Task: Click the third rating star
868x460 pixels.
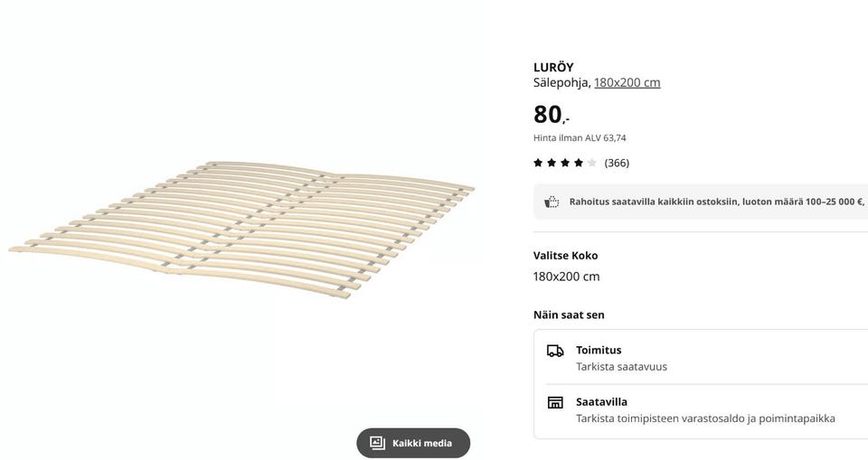Action: (565, 163)
